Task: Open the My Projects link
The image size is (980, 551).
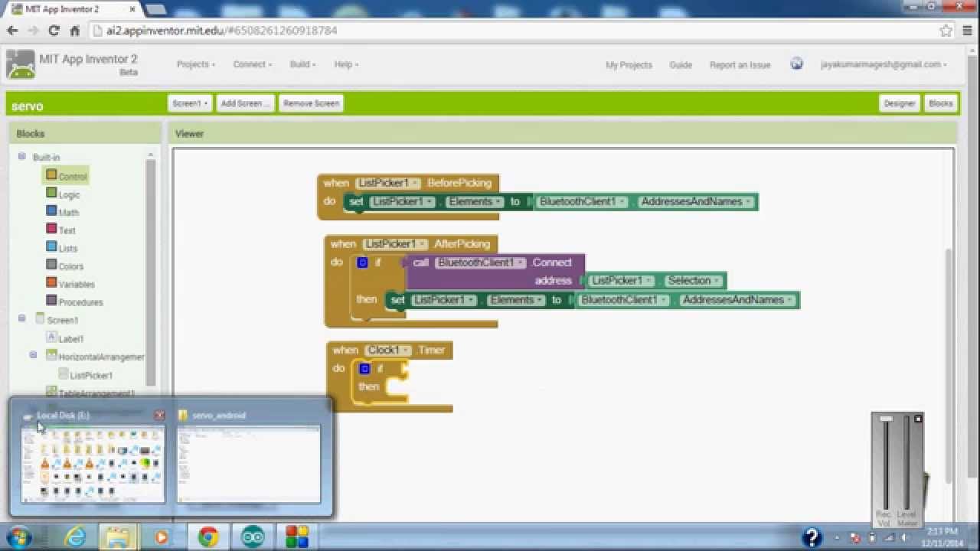Action: point(629,65)
